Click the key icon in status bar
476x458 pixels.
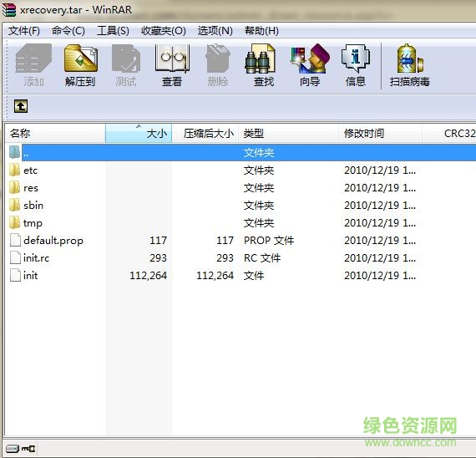[x=28, y=448]
